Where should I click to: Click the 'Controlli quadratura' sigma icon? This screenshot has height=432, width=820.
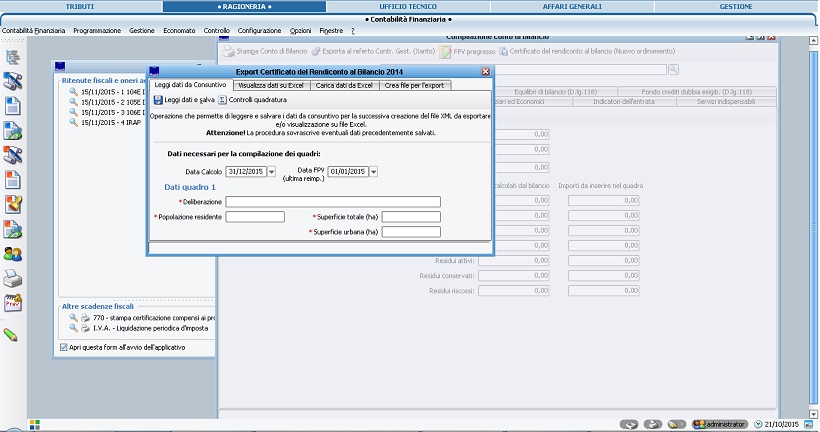tap(222, 100)
